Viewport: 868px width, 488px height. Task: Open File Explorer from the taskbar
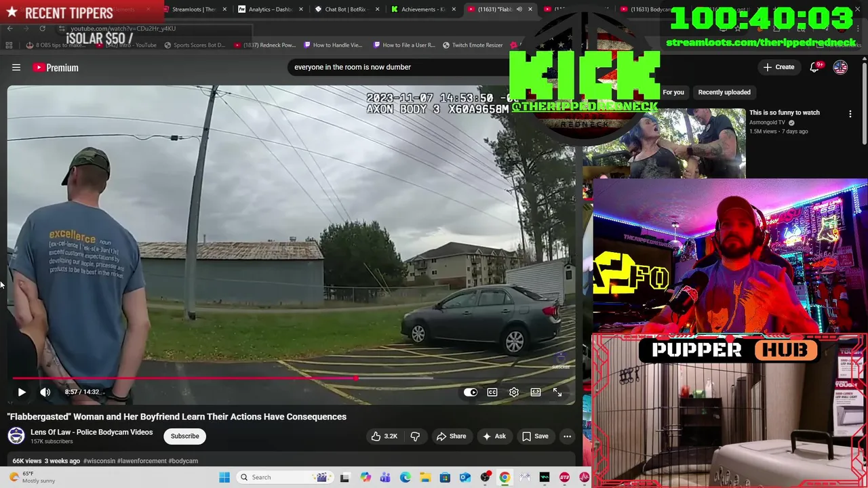click(425, 477)
